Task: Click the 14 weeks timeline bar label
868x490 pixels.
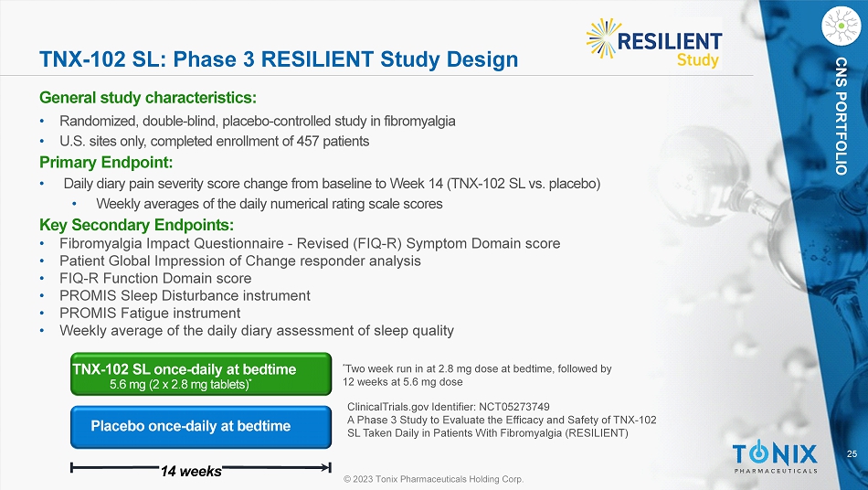Action: tap(191, 471)
